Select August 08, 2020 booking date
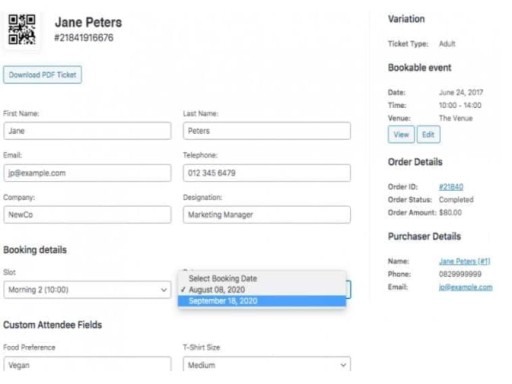 (217, 290)
